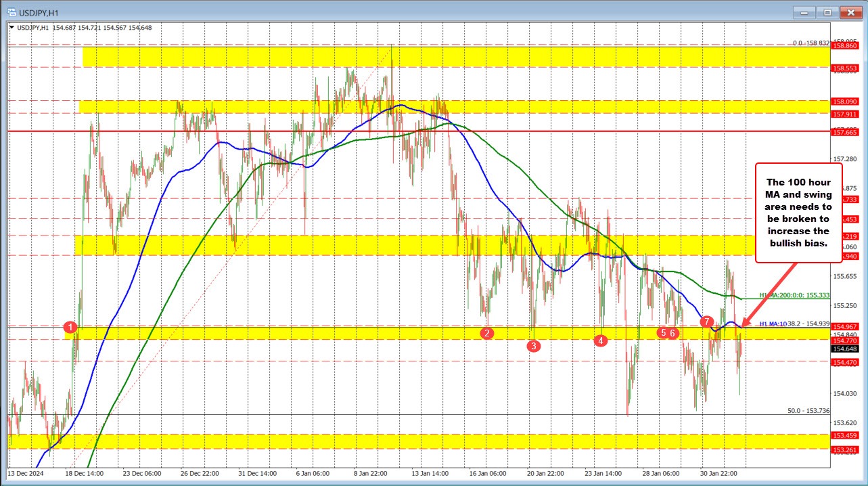868x486 pixels.
Task: Click marker 5 near the yellow support zone
Action: point(662,333)
